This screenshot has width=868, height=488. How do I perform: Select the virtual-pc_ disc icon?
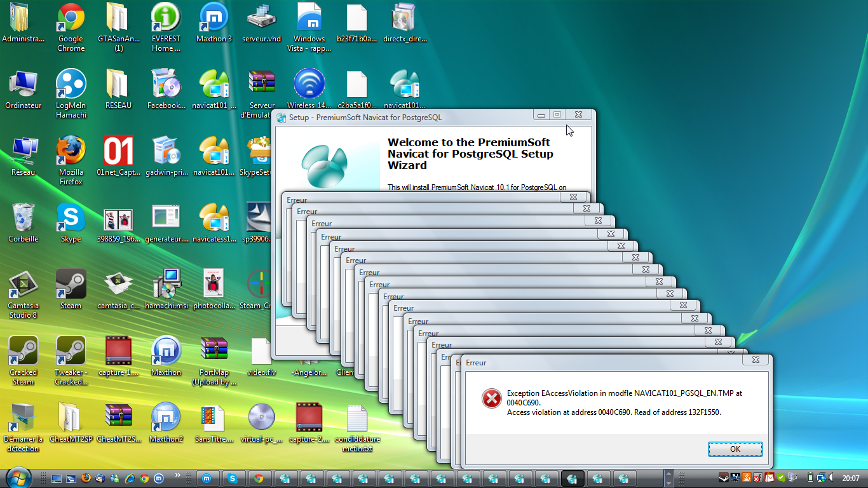[261, 423]
